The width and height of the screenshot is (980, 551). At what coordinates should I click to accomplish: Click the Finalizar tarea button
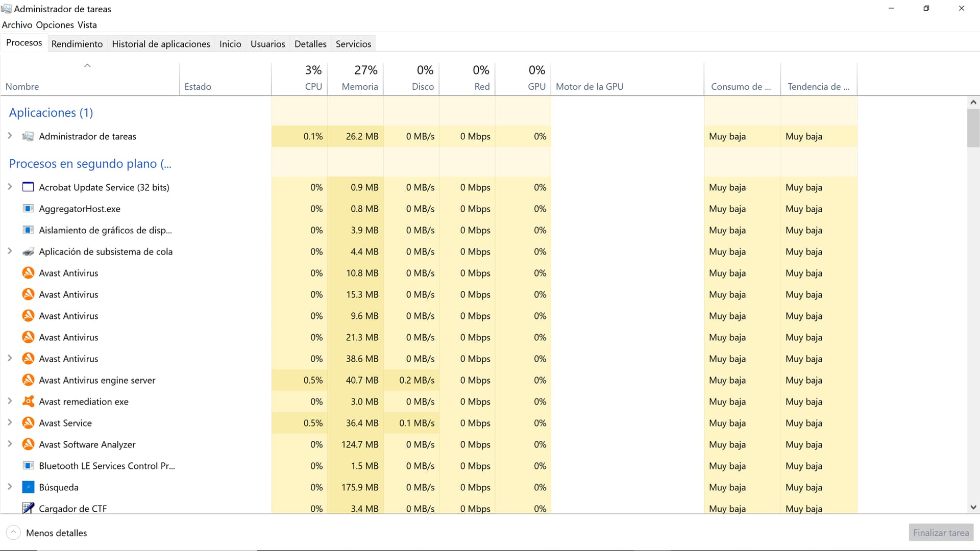point(941,533)
